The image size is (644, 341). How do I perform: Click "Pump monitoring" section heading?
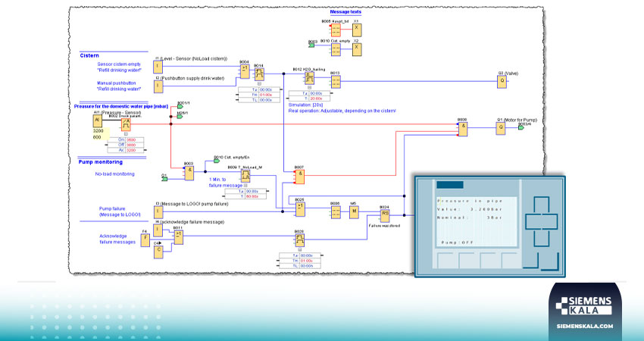coord(101,162)
